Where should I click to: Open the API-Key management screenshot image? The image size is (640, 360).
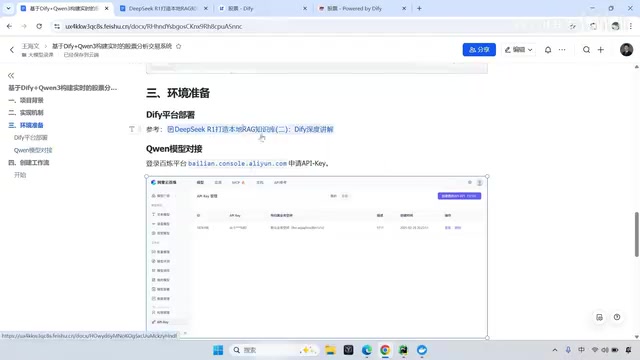pos(317,257)
